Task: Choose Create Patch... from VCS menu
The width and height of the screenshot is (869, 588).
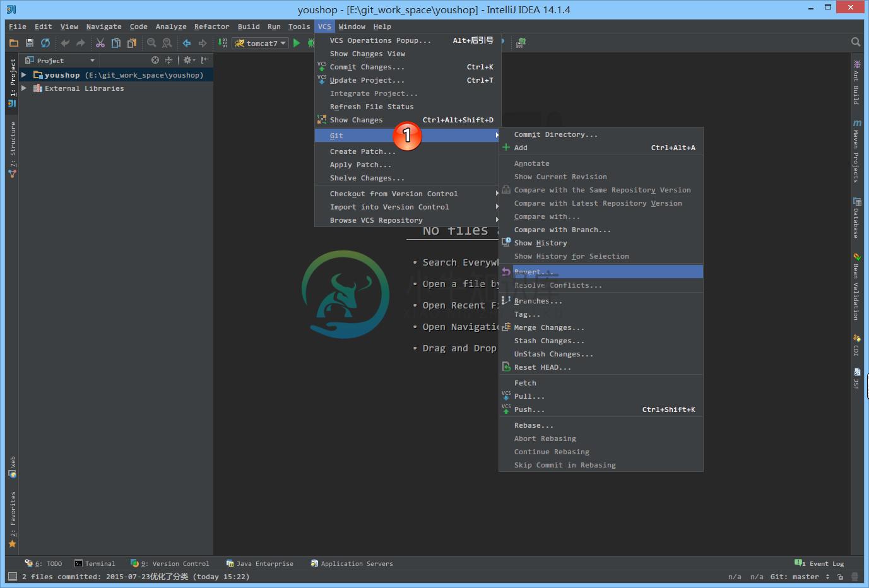Action: [408, 151]
